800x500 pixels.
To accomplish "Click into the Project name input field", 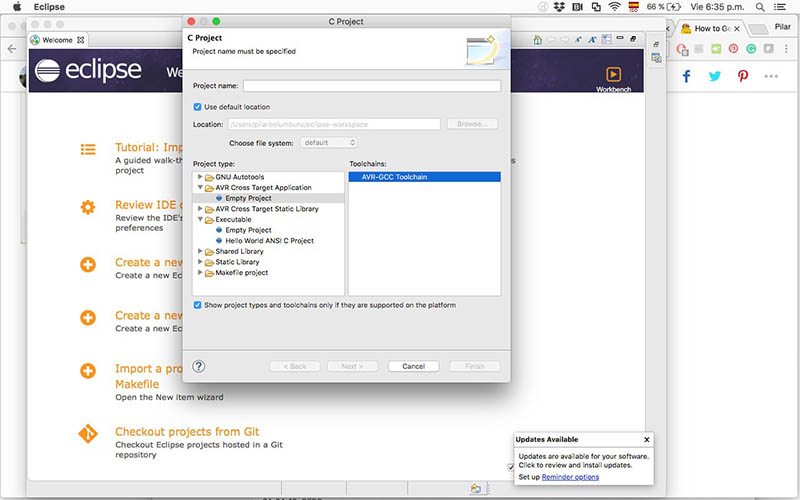I will coord(372,86).
